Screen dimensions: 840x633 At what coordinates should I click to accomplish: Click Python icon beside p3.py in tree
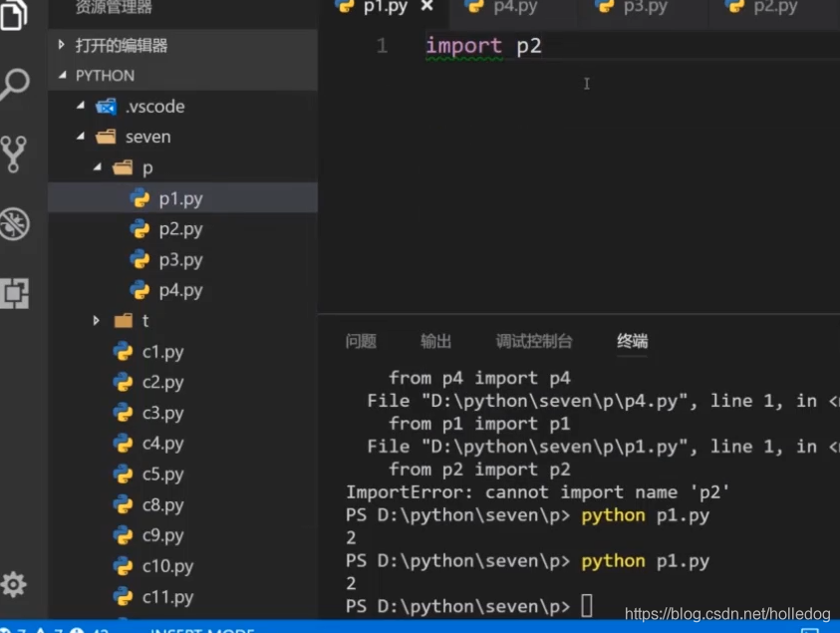140,259
